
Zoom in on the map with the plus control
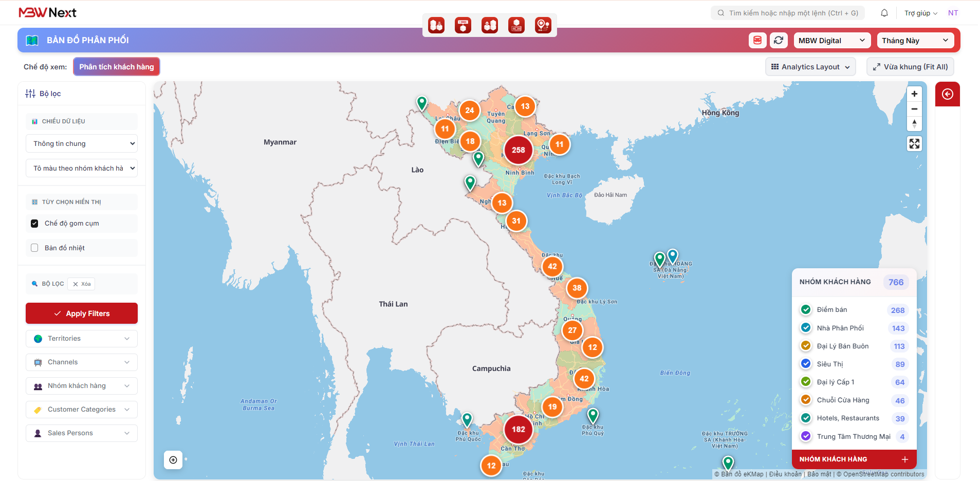(914, 94)
